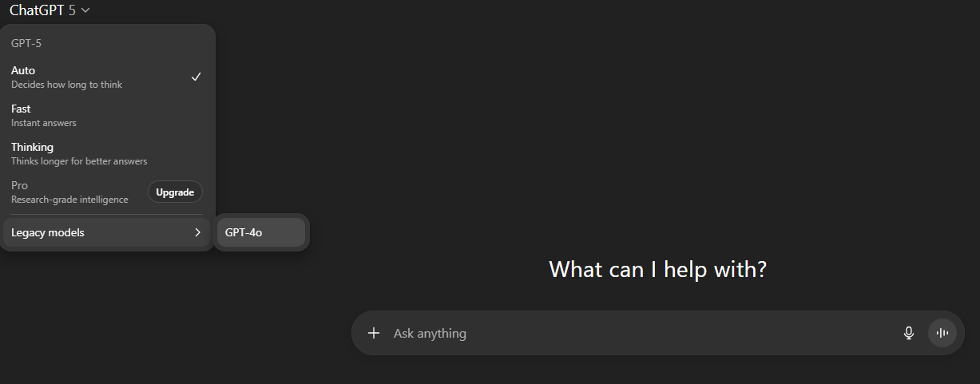Click the "Research-grade intelligence" subtitle
Viewport: 980px width, 384px height.
pos(69,200)
